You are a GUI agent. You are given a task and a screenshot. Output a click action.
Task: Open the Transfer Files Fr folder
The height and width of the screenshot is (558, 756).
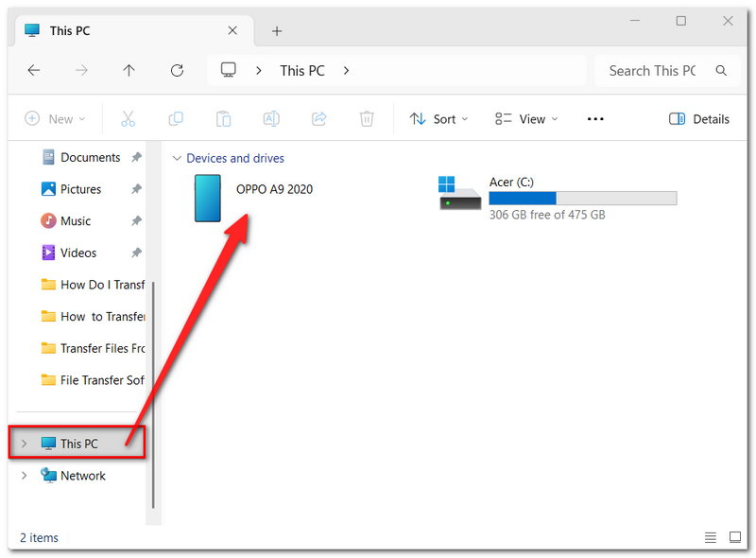(x=93, y=348)
